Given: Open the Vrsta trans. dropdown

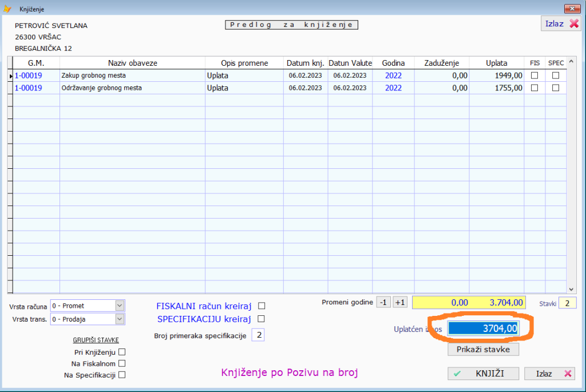Looking at the screenshot, I should click(119, 319).
